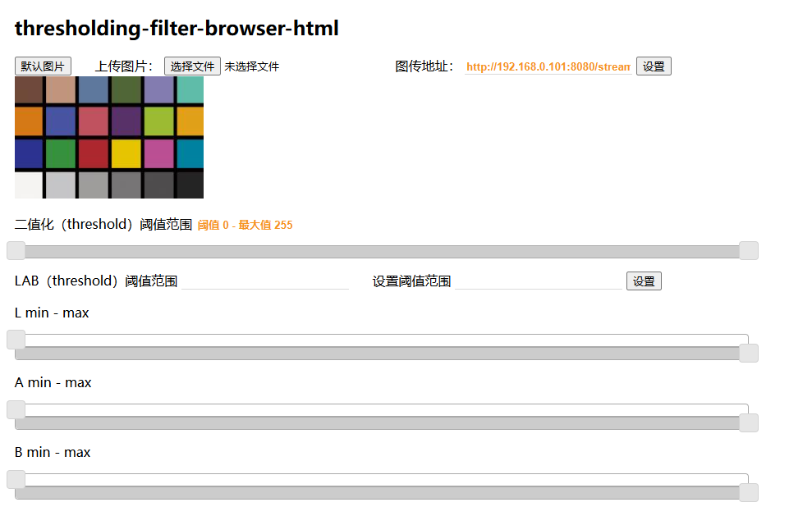Click the L max slider handle

click(748, 354)
